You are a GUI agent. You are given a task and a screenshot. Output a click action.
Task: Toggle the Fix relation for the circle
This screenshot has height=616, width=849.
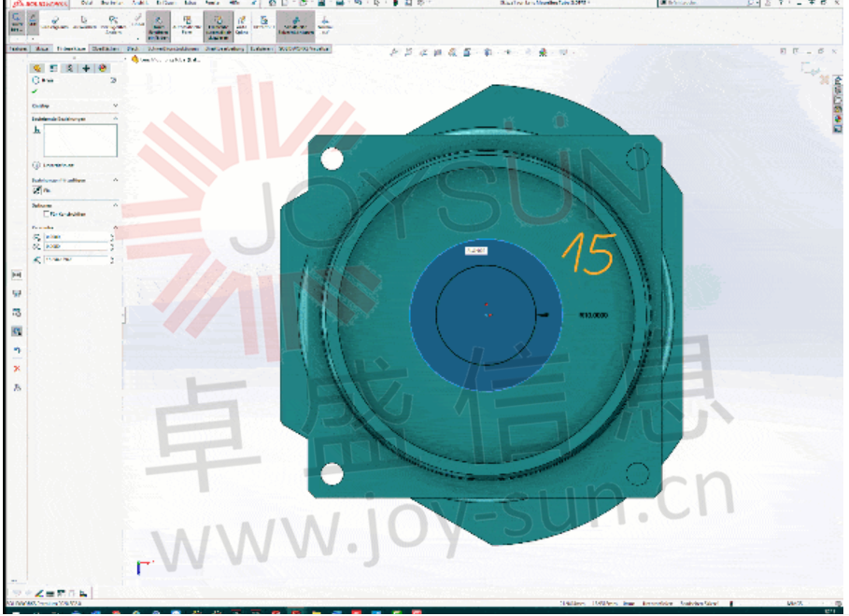(37, 189)
